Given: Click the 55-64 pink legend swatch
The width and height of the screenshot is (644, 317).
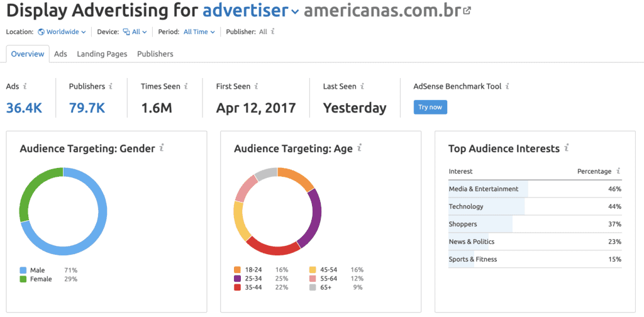Looking at the screenshot, I should (313, 279).
